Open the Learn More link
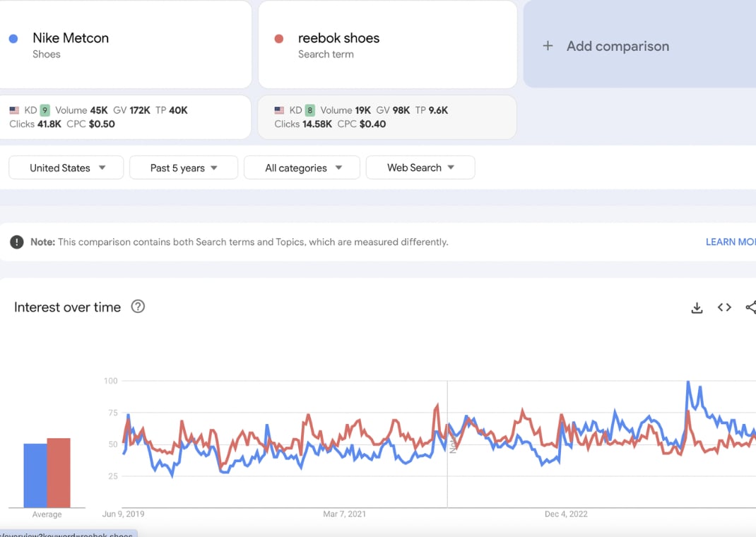 pyautogui.click(x=731, y=242)
